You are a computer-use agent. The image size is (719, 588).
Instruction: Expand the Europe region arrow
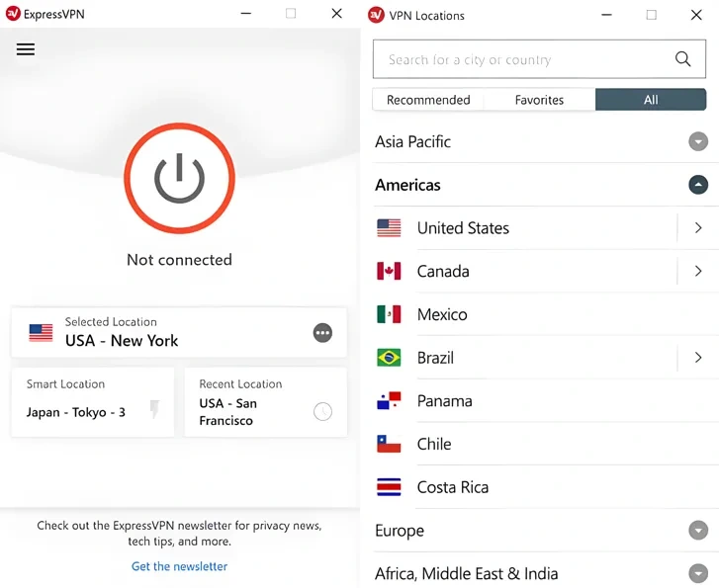coord(698,531)
